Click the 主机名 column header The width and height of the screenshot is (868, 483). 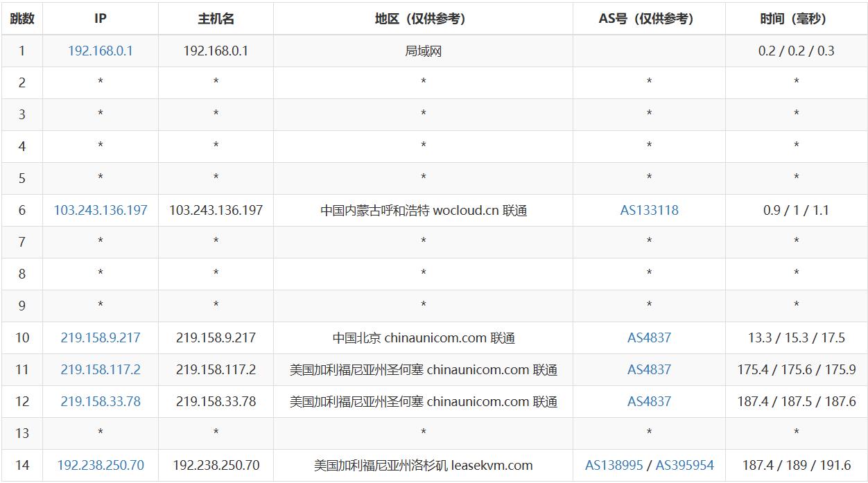coord(216,19)
